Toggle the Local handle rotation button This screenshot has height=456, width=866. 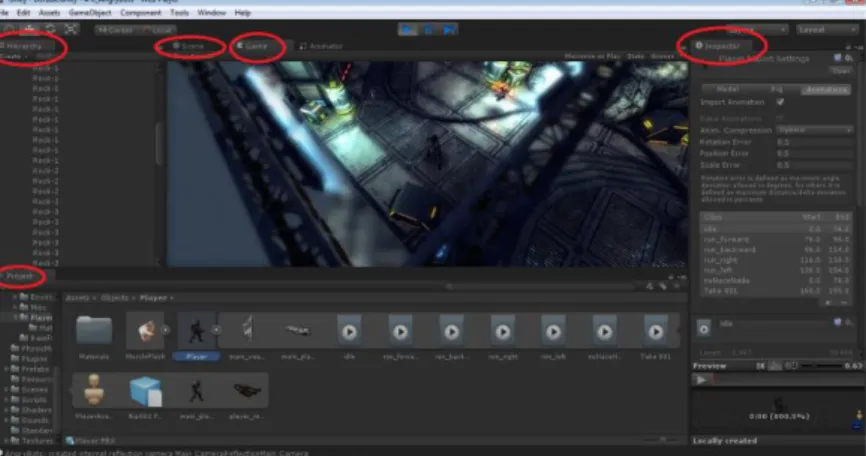[x=157, y=30]
